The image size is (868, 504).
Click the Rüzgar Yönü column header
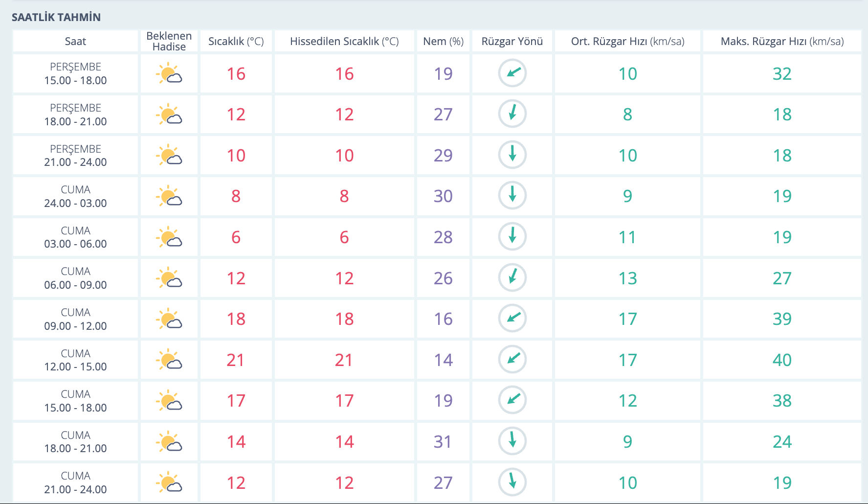pos(512,41)
